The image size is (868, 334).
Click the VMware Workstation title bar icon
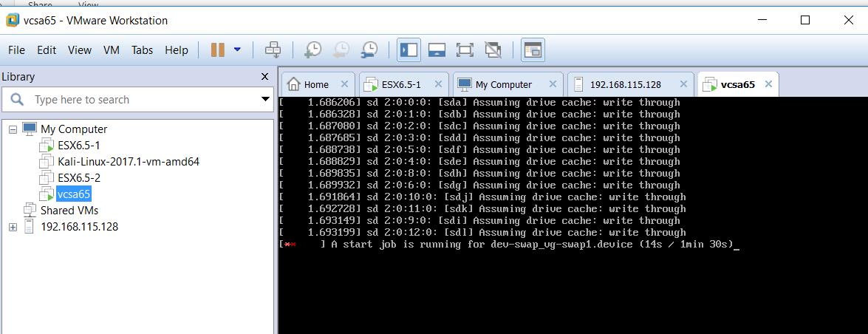13,21
